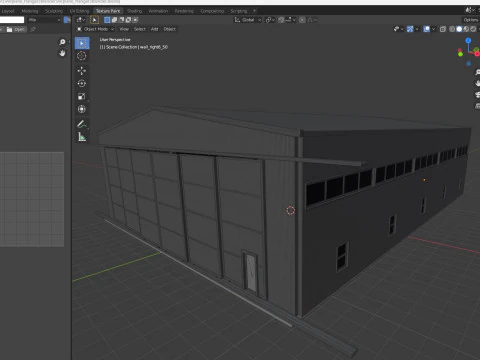This screenshot has width=480, height=360.
Task: Toggle proportional editing button
Action: (302, 20)
